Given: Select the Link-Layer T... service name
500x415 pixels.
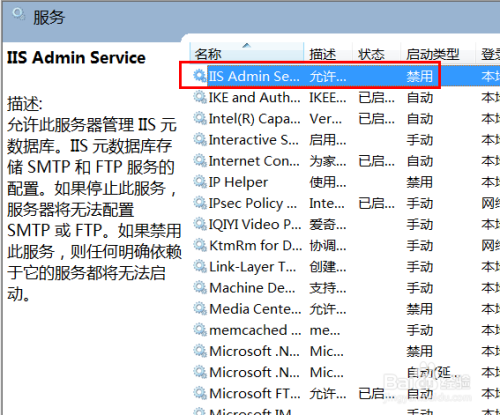Looking at the screenshot, I should (253, 267).
